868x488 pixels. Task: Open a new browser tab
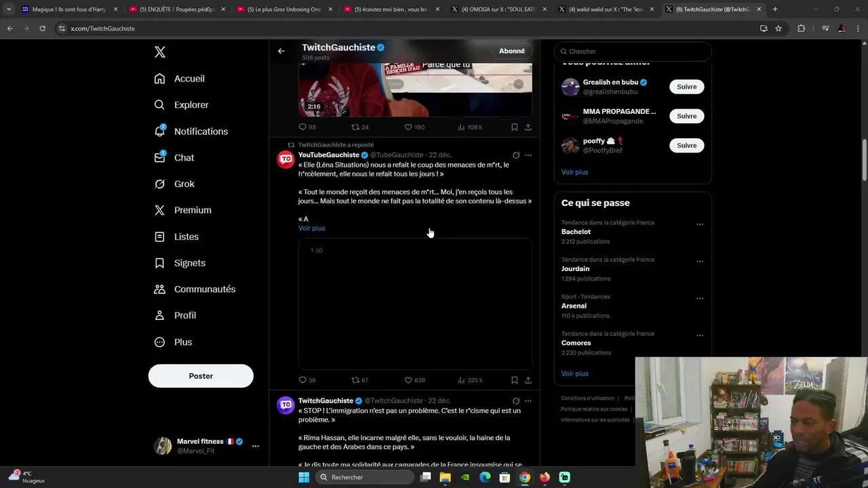coord(775,9)
